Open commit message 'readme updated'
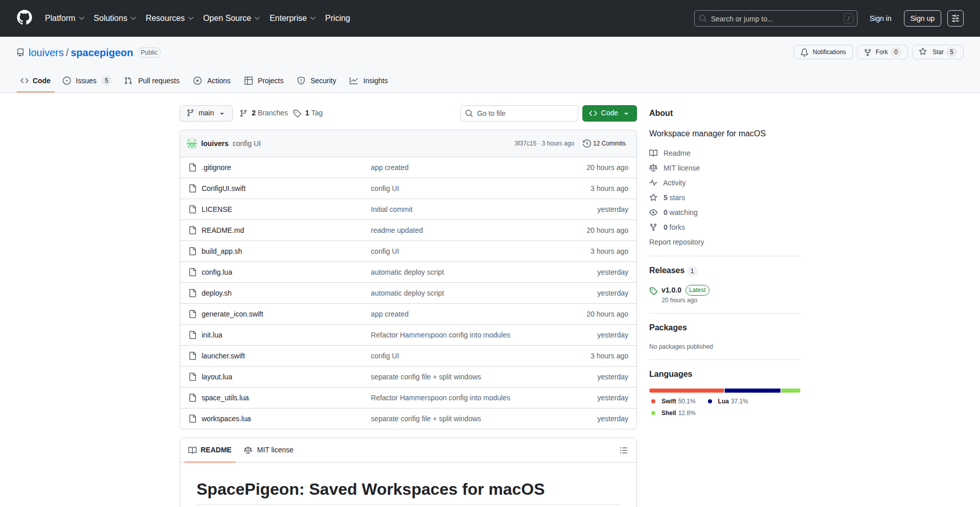 point(397,230)
